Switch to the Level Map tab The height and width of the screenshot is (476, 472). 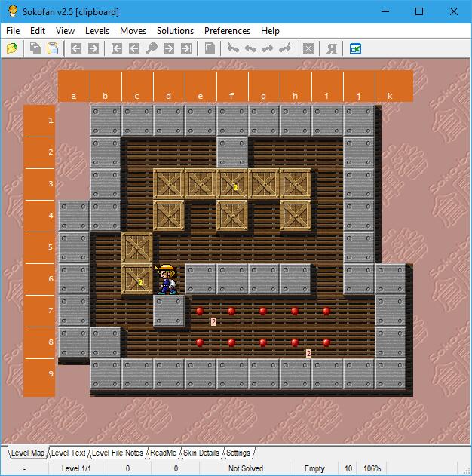(28, 453)
